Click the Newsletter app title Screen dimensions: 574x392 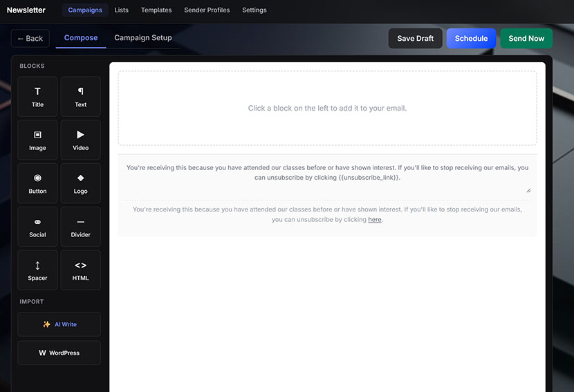point(26,10)
